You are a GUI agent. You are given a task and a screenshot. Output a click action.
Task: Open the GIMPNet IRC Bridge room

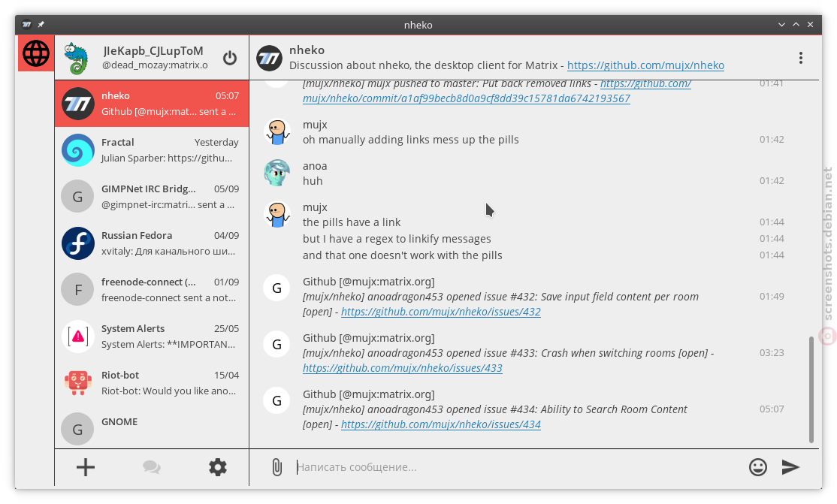(152, 197)
